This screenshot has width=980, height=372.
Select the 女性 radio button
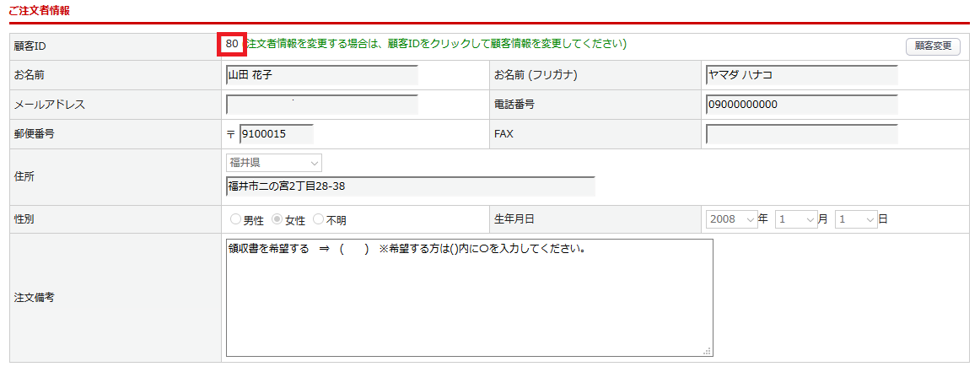pos(277,220)
